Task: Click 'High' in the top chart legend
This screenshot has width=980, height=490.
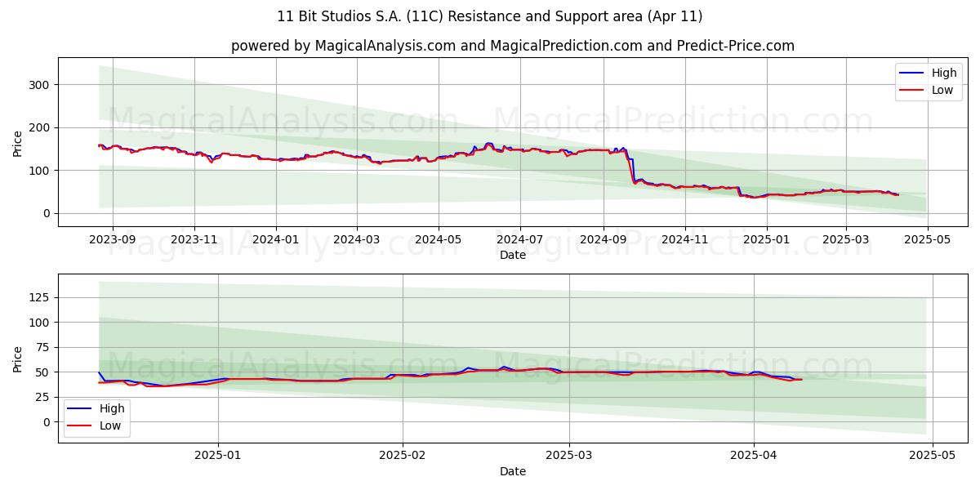Action: coord(944,73)
